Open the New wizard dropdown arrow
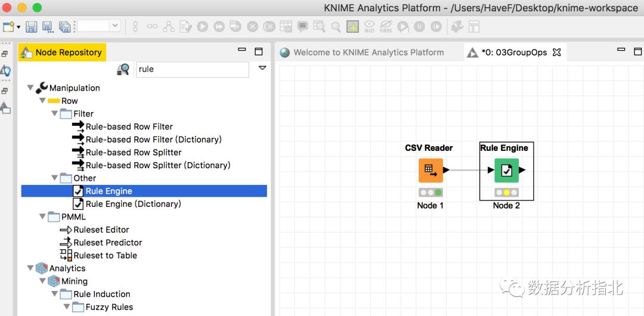The image size is (644, 316). click(x=18, y=27)
